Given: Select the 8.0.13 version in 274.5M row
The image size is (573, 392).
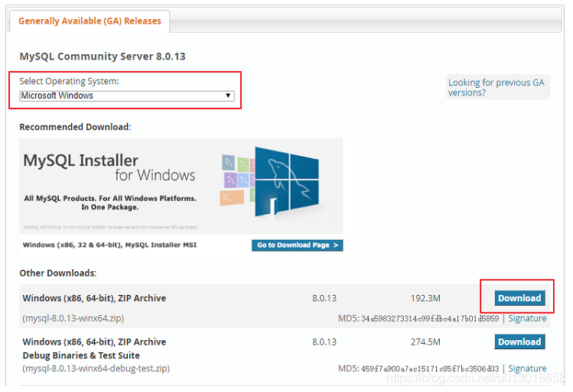Looking at the screenshot, I should pyautogui.click(x=324, y=342).
